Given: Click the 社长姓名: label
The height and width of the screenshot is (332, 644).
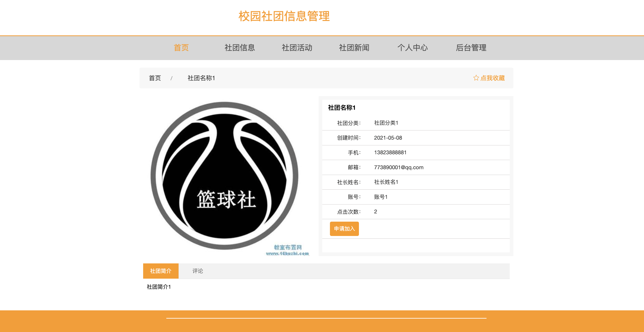Looking at the screenshot, I should point(349,182).
